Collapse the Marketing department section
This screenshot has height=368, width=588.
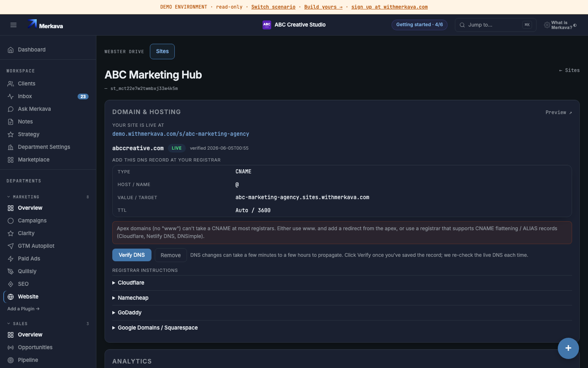[x=48, y=197]
